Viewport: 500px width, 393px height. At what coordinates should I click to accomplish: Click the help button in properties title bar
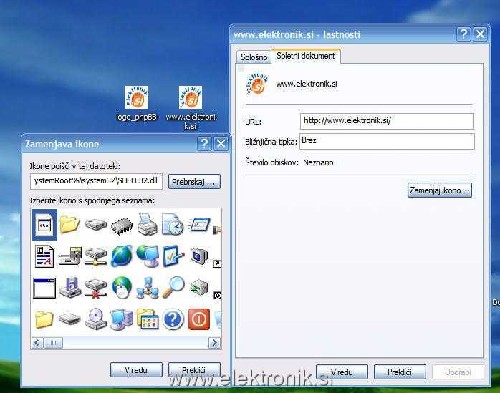463,34
